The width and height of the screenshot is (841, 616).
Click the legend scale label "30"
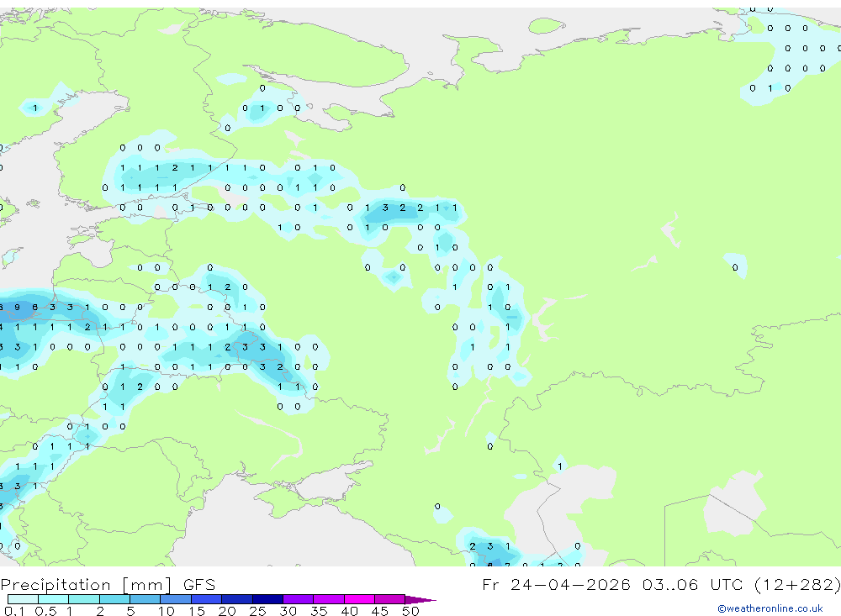tap(288, 611)
